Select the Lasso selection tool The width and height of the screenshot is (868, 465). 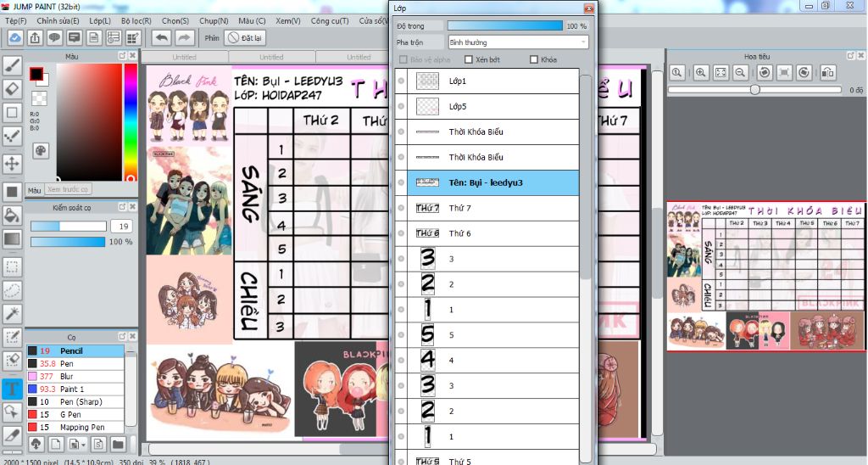pyautogui.click(x=12, y=290)
